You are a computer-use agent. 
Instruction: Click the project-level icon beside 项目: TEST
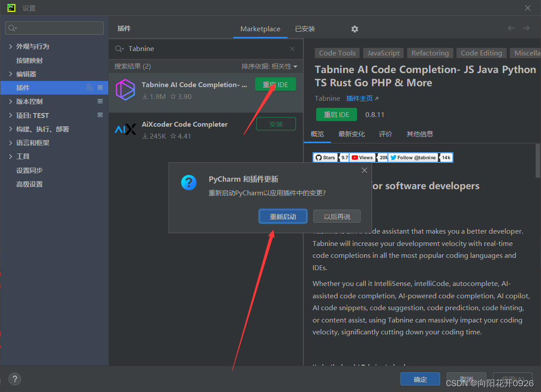click(100, 115)
